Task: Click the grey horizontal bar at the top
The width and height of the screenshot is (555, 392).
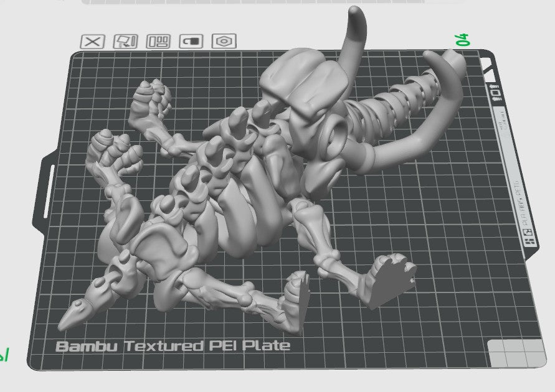Action: (274, 2)
